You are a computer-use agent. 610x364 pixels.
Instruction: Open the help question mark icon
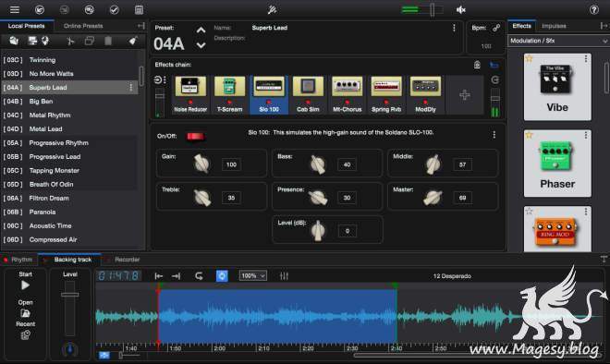[x=594, y=10]
